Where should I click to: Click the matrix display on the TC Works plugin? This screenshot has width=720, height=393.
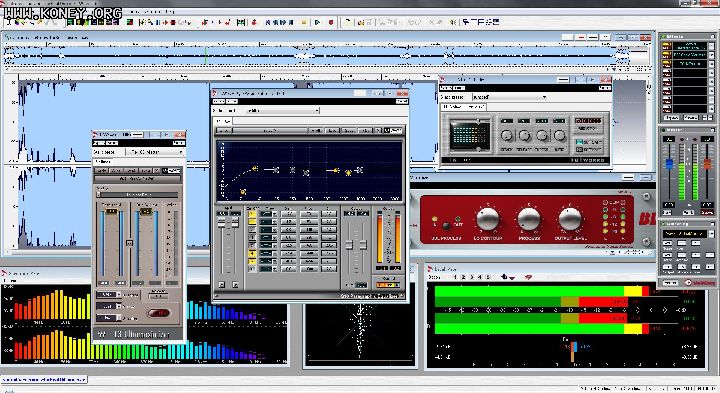[x=470, y=136]
